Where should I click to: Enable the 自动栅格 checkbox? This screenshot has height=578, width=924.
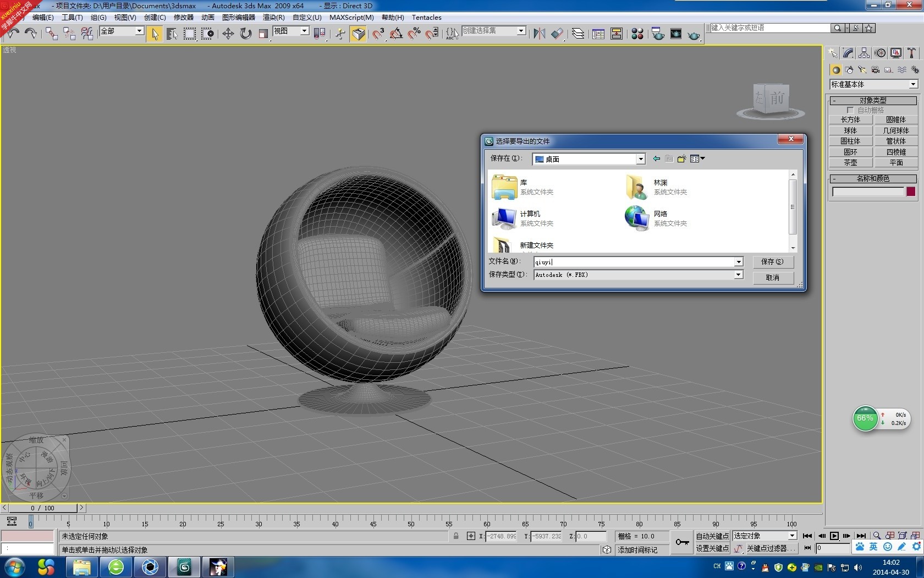(850, 110)
